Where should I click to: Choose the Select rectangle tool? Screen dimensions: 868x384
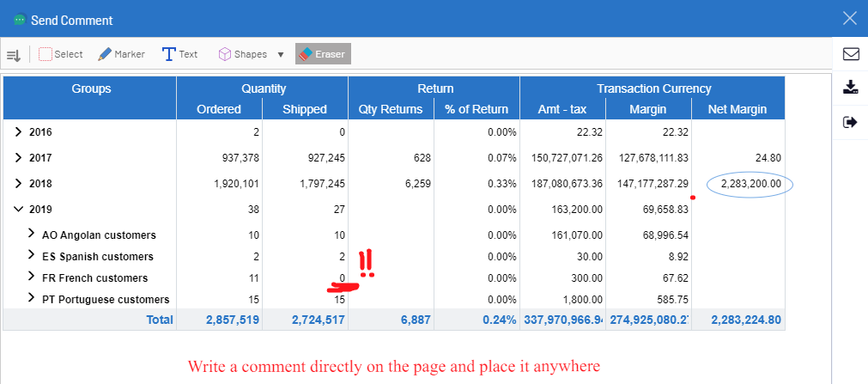pos(60,54)
